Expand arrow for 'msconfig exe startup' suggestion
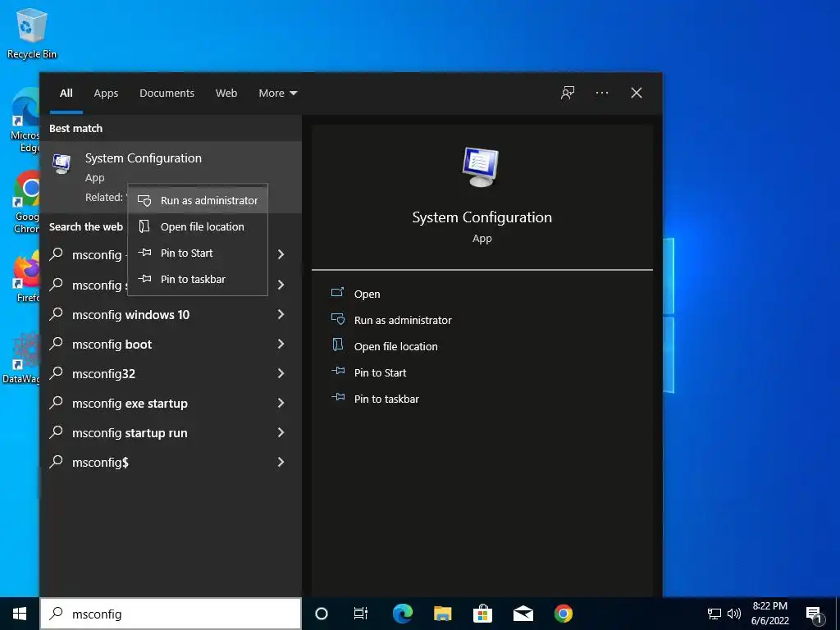The width and height of the screenshot is (840, 630). click(281, 403)
